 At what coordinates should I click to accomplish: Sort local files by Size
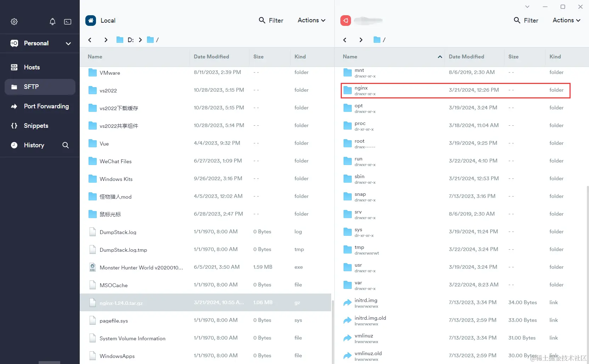(259, 57)
